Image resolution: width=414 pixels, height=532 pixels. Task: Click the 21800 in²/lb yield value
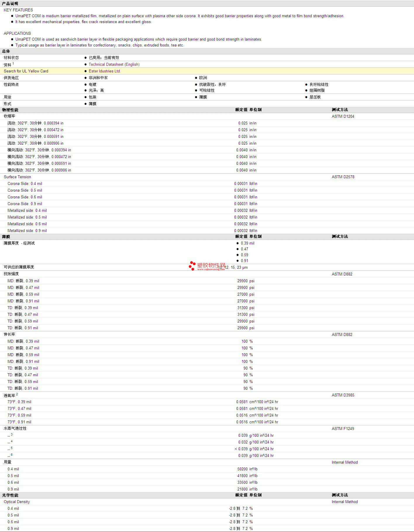coord(247,489)
